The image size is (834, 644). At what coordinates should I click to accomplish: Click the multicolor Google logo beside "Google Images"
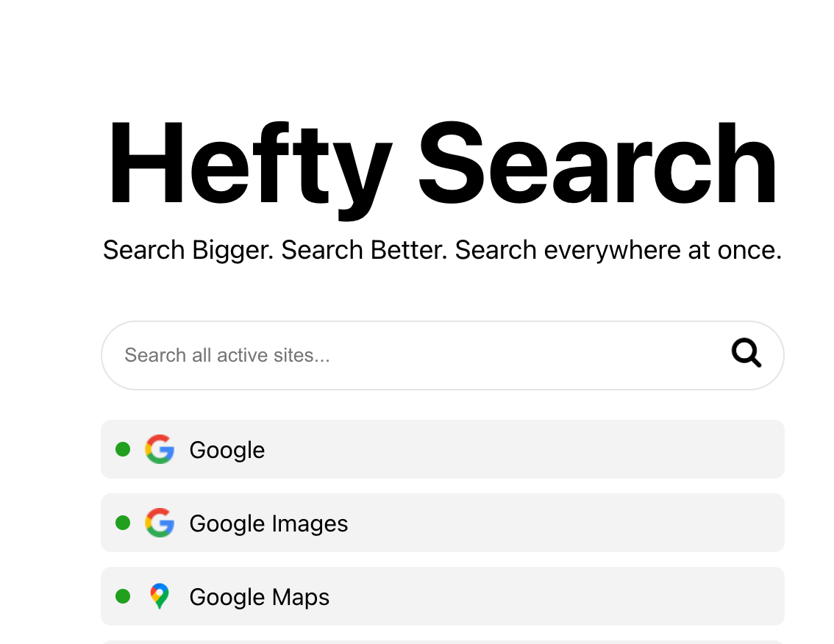pyautogui.click(x=160, y=523)
